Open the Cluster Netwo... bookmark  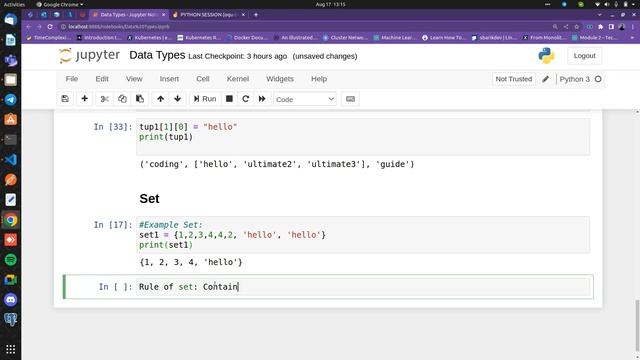point(346,38)
